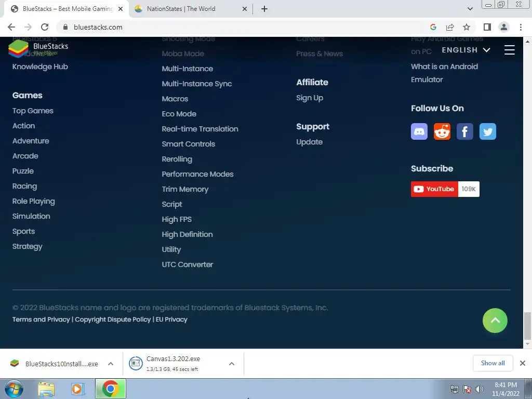This screenshot has width=532, height=399.
Task: Open the Multi-Instance Sync link
Action: [197, 84]
